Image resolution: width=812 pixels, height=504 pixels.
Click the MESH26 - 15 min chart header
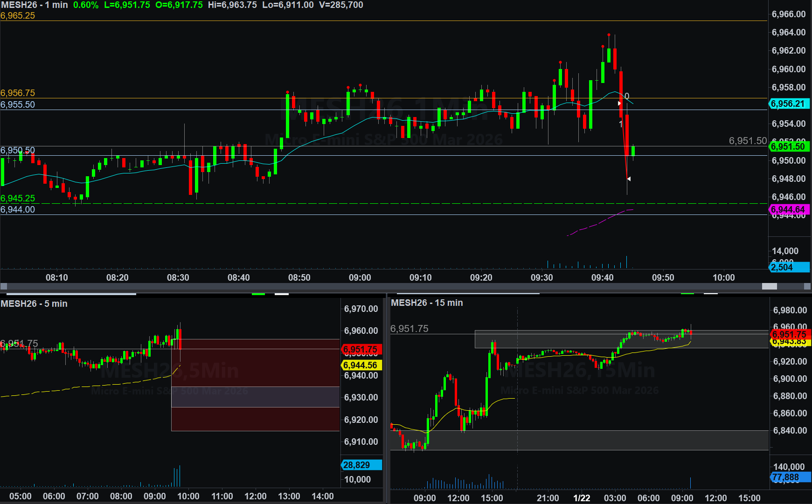pos(427,303)
